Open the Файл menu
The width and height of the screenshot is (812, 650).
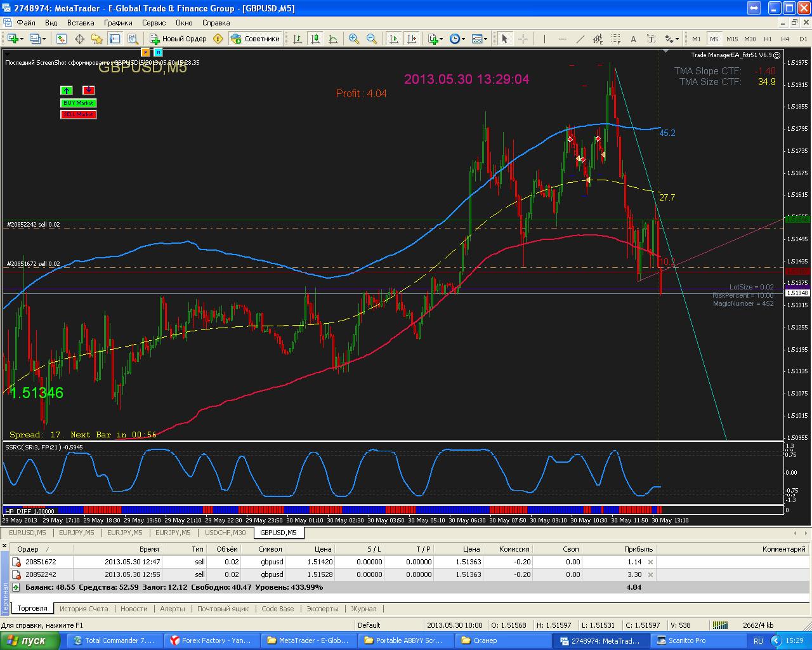tap(26, 22)
